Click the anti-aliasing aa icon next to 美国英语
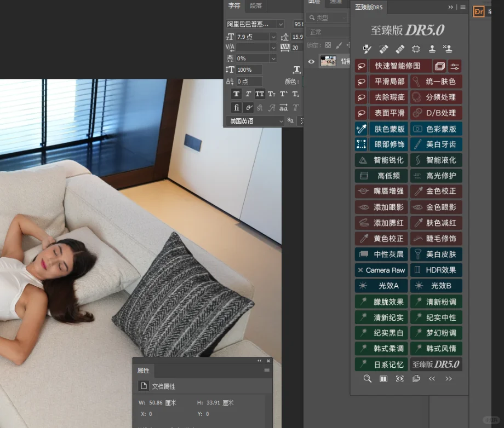504x428 pixels. tap(290, 120)
